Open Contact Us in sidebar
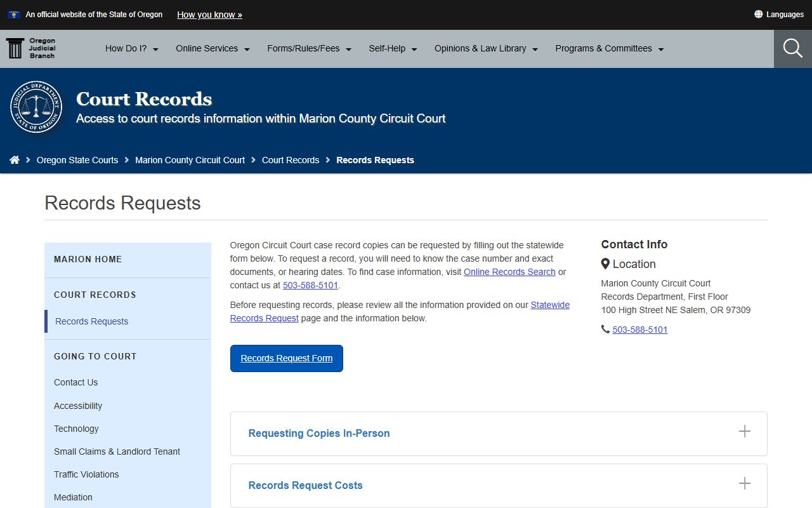The image size is (812, 508). tap(75, 382)
